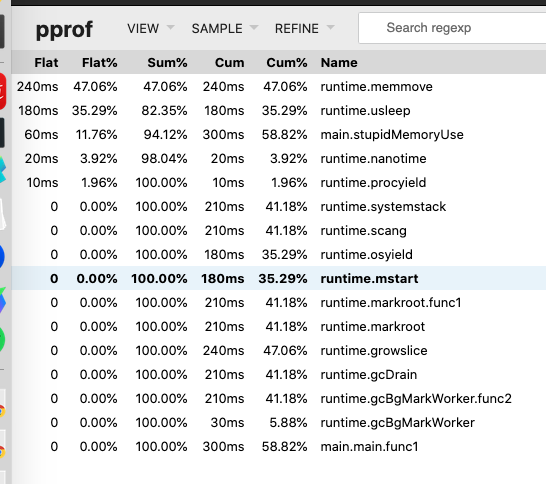Sort table by Flat column header
The width and height of the screenshot is (546, 484).
pos(46,63)
